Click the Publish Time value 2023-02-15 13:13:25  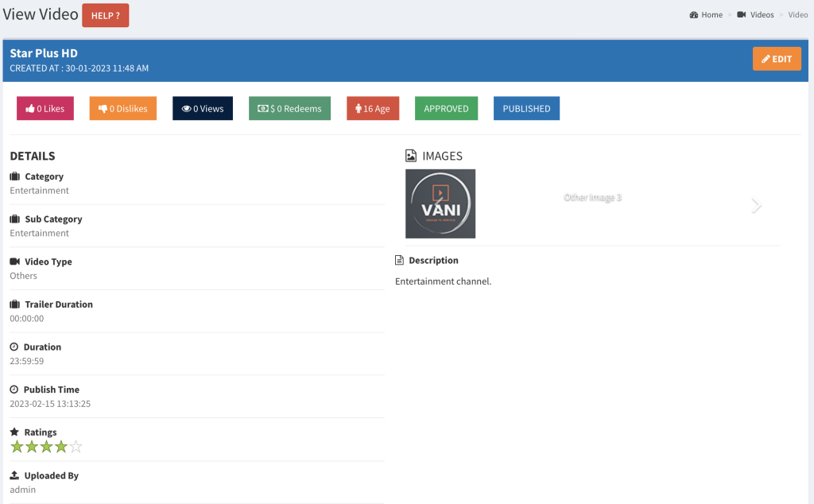50,403
